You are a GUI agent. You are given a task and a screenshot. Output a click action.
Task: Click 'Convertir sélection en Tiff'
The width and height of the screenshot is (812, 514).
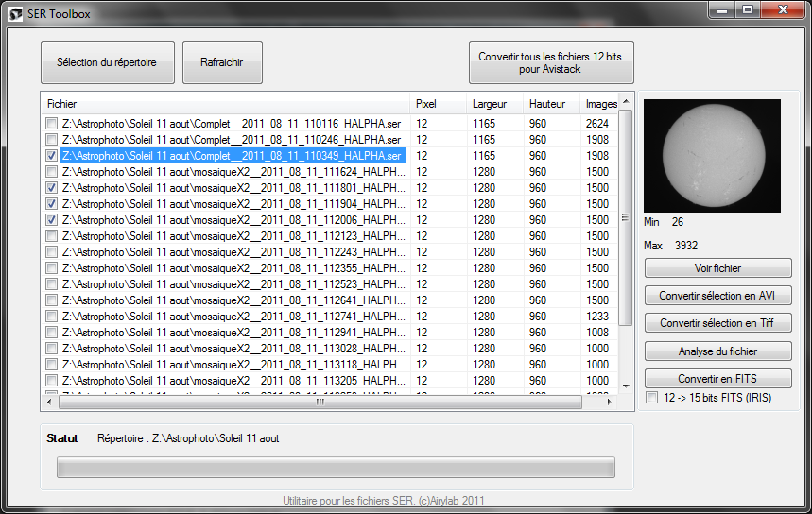pos(717,323)
